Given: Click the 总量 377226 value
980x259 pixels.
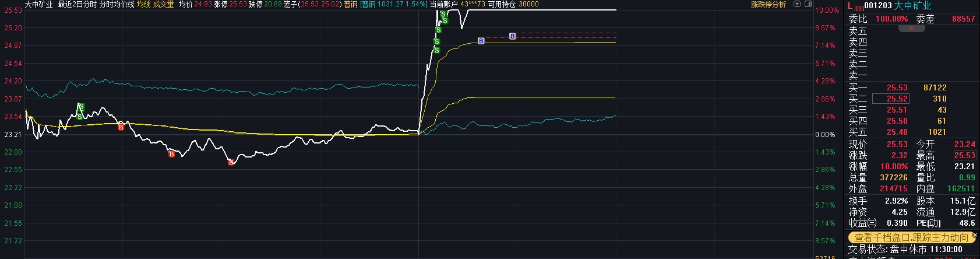Looking at the screenshot, I should [893, 177].
